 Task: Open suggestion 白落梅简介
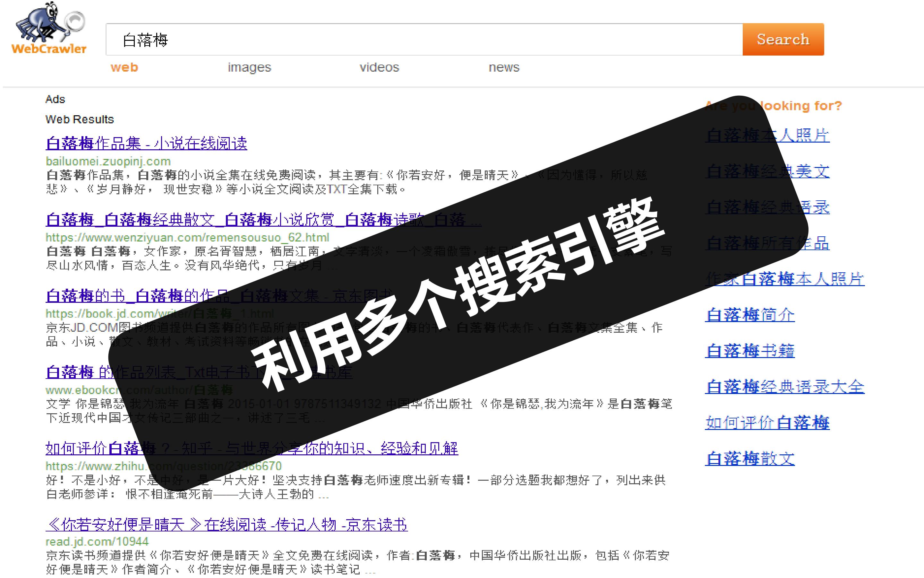click(750, 315)
